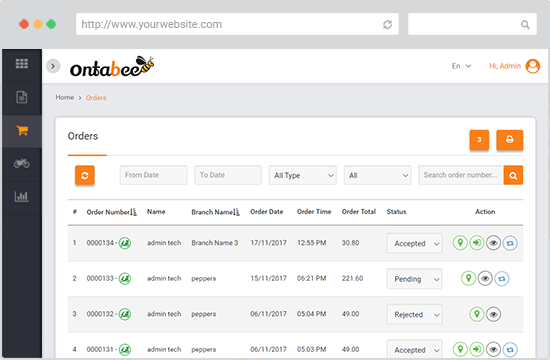Image resolution: width=550 pixels, height=360 pixels.
Task: Sort by Order Number column
Action: tap(112, 212)
